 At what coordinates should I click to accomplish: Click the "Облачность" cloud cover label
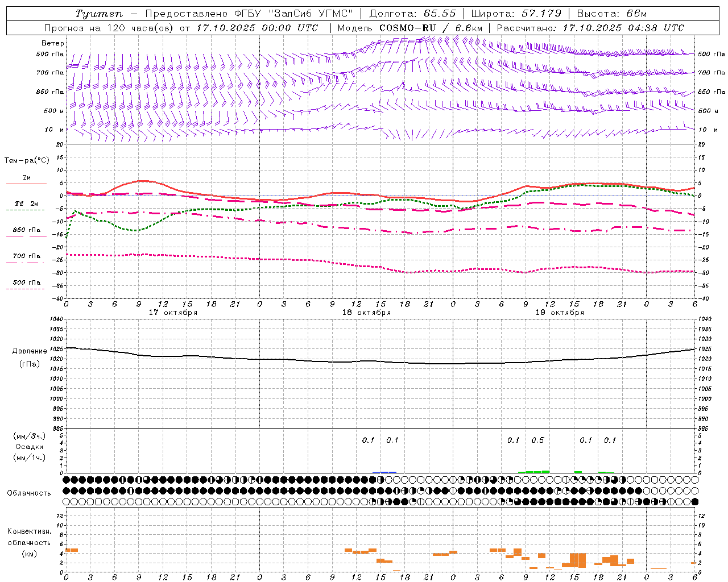[x=29, y=493]
